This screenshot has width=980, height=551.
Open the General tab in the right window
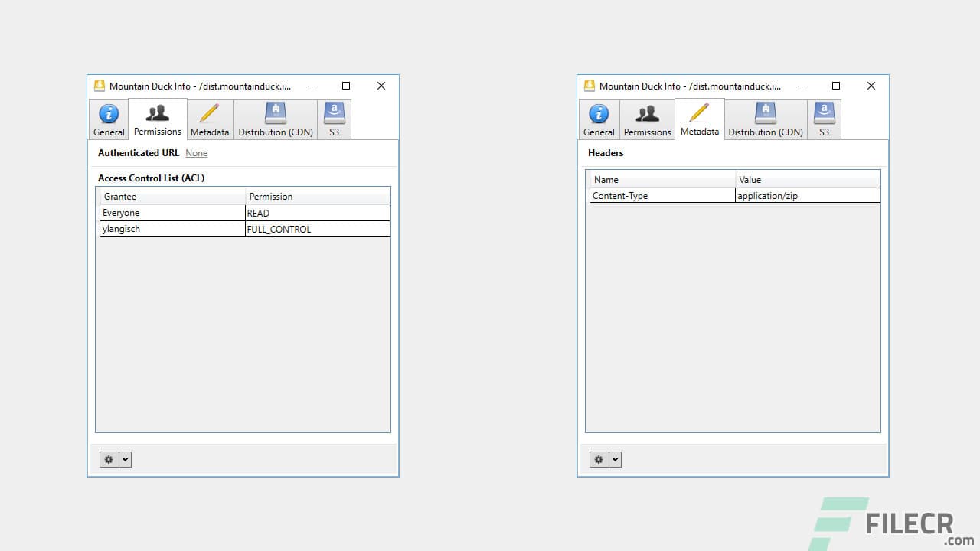[x=599, y=119]
